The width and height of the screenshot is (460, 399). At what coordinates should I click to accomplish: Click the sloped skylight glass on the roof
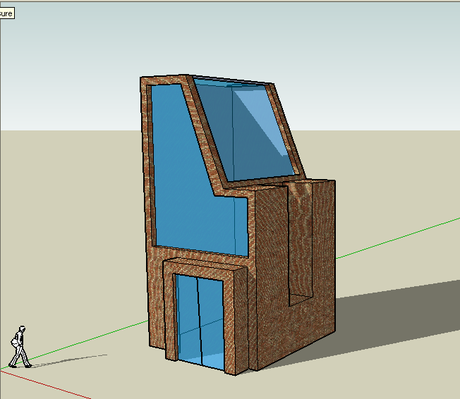tap(248, 132)
